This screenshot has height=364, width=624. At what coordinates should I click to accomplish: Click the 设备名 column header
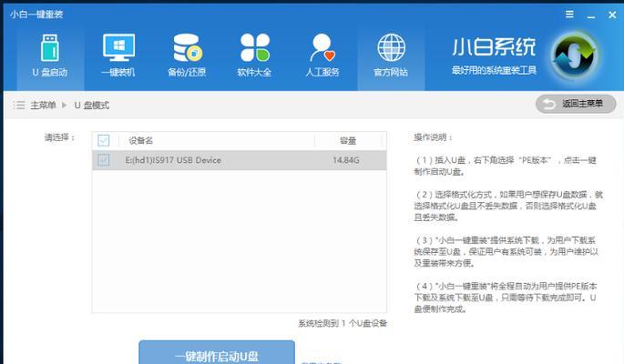[x=141, y=140]
